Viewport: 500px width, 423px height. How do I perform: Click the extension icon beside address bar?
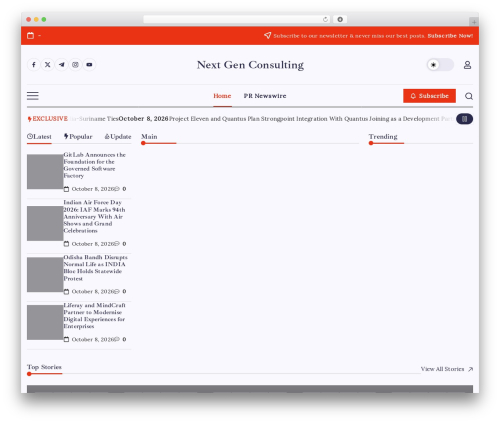[x=340, y=19]
